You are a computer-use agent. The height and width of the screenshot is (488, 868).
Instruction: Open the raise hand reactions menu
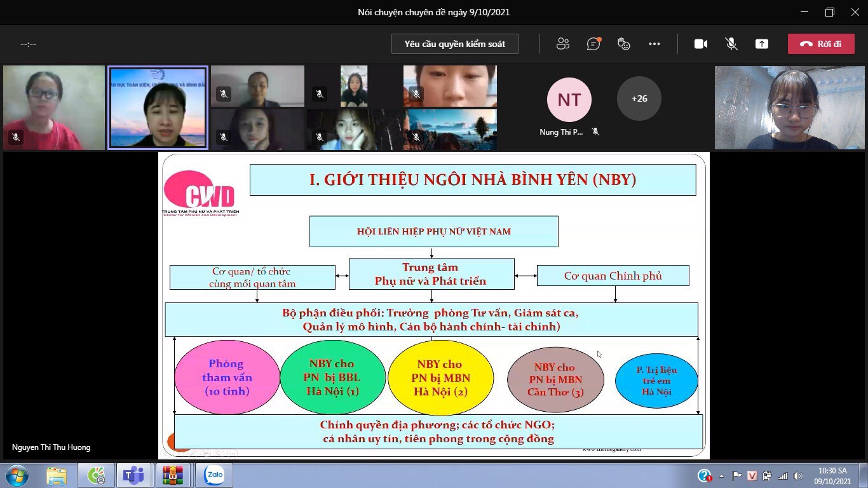point(624,44)
